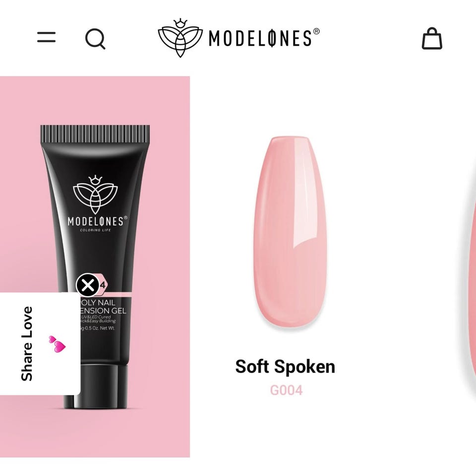The width and height of the screenshot is (476, 464).
Task: Open the shopping bag cart
Action: (432, 39)
